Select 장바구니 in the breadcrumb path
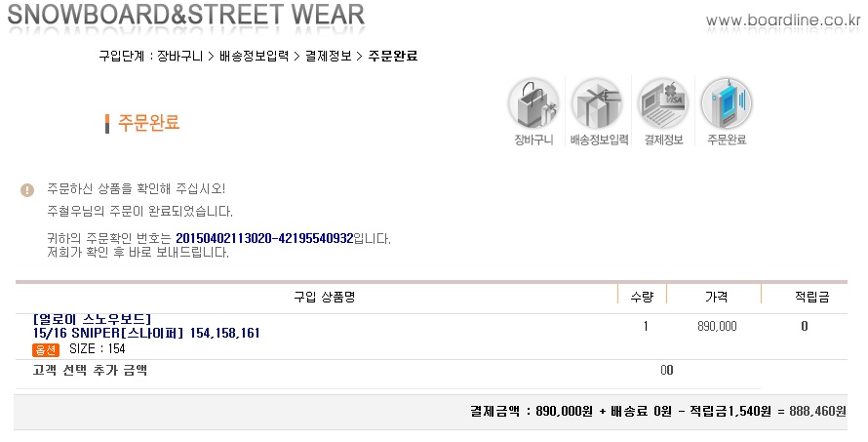Viewport: 868px width, 442px height. 179,56
